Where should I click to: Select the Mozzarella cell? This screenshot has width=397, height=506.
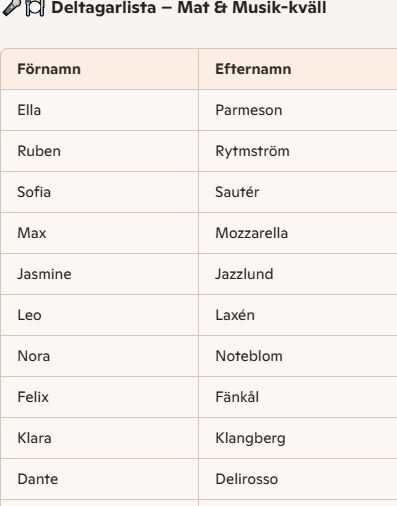tap(298, 233)
